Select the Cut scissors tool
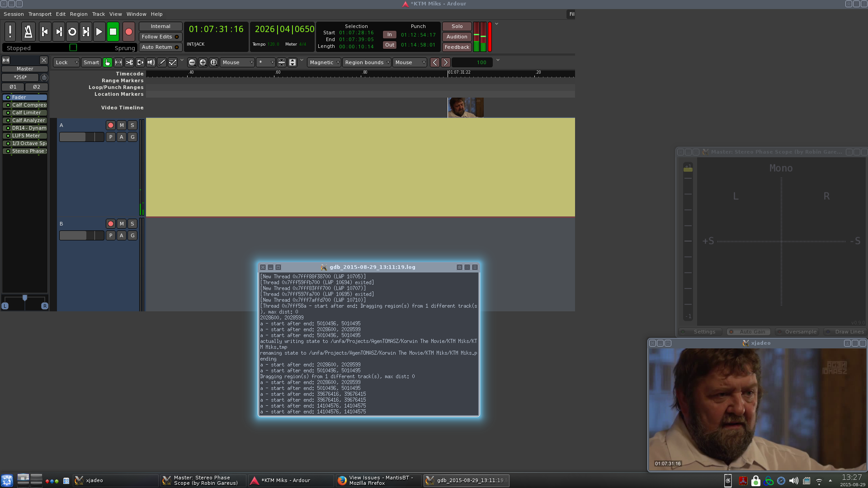The height and width of the screenshot is (488, 868). 129,62
